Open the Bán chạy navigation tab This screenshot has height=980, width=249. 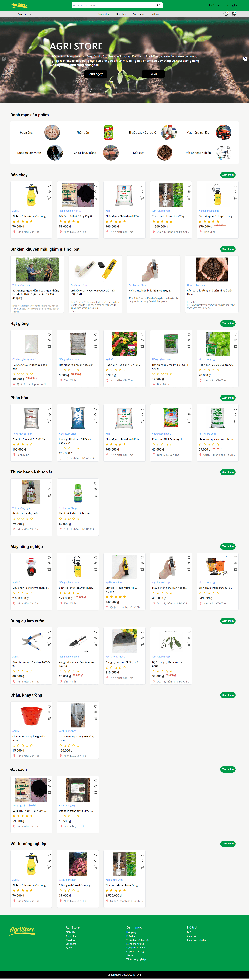[x=121, y=14]
